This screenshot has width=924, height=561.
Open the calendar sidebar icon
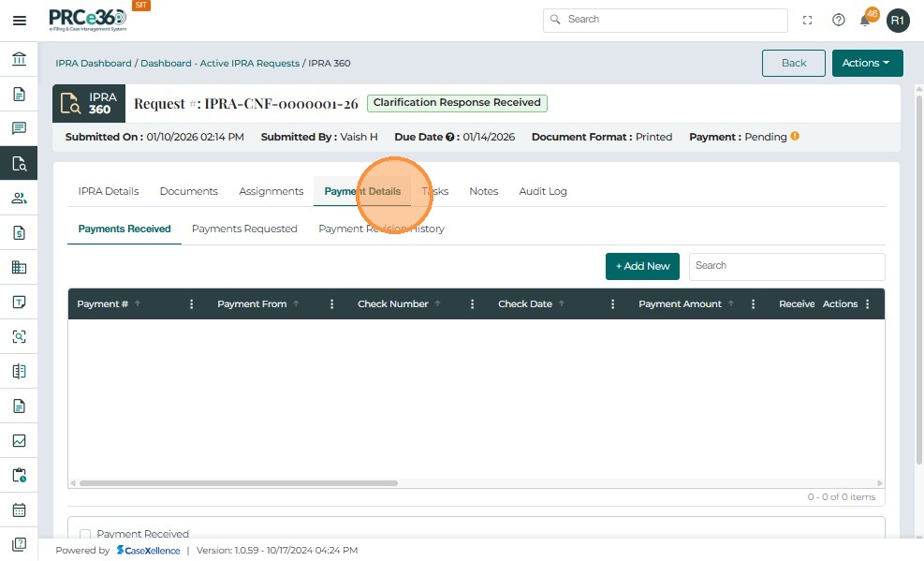19,510
